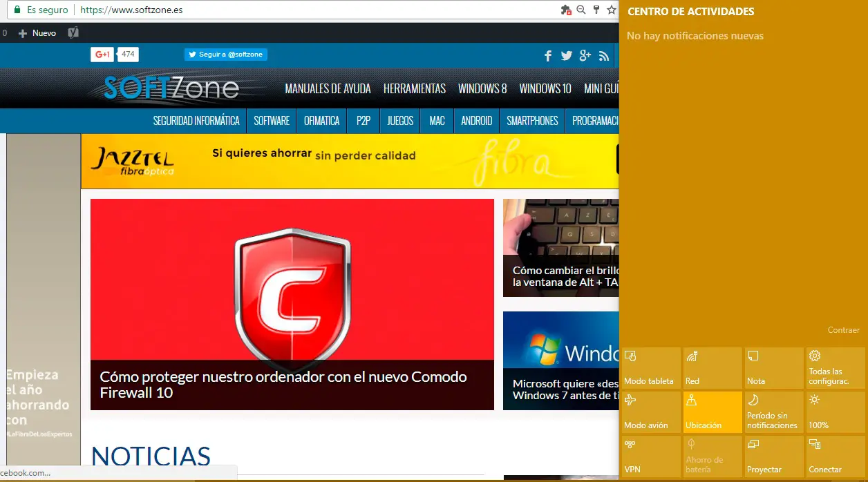Image resolution: width=868 pixels, height=482 pixels.
Task: Open Manuales de Ayuda menu
Action: [328, 88]
